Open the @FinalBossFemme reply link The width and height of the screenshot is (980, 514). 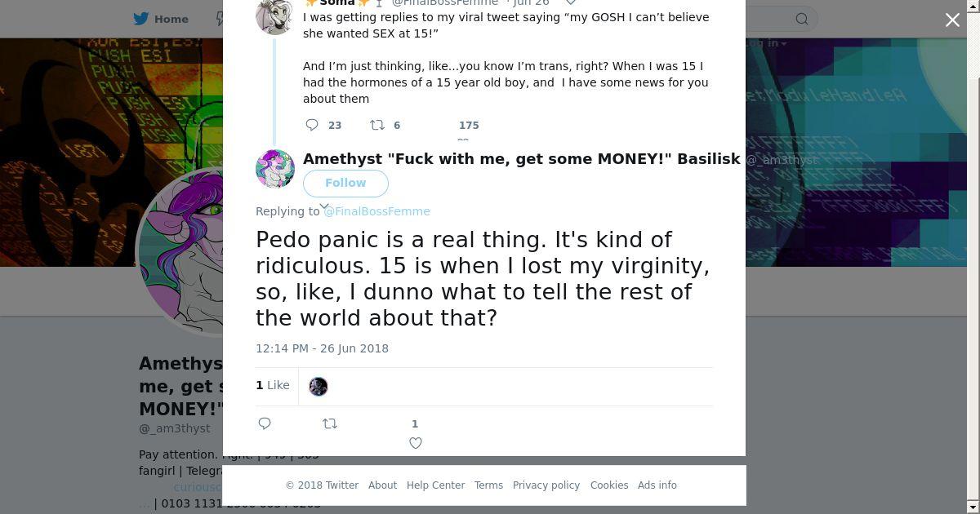pyautogui.click(x=376, y=211)
